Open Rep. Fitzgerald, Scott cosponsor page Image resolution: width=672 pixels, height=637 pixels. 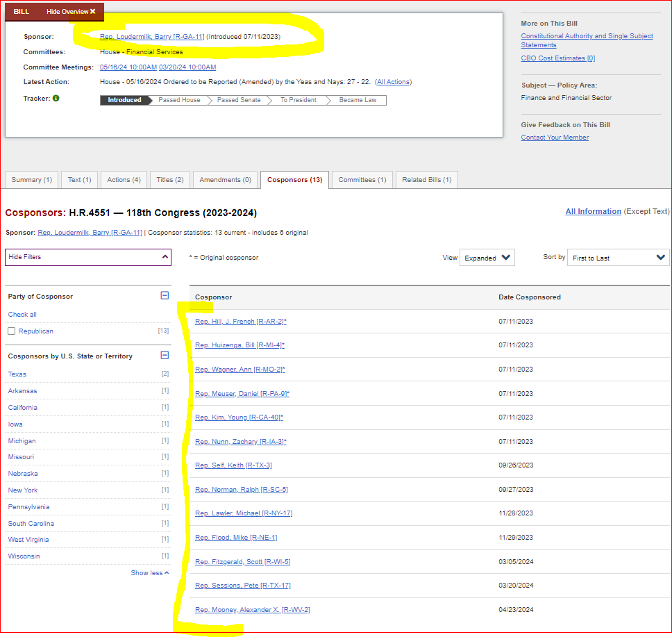pos(242,562)
